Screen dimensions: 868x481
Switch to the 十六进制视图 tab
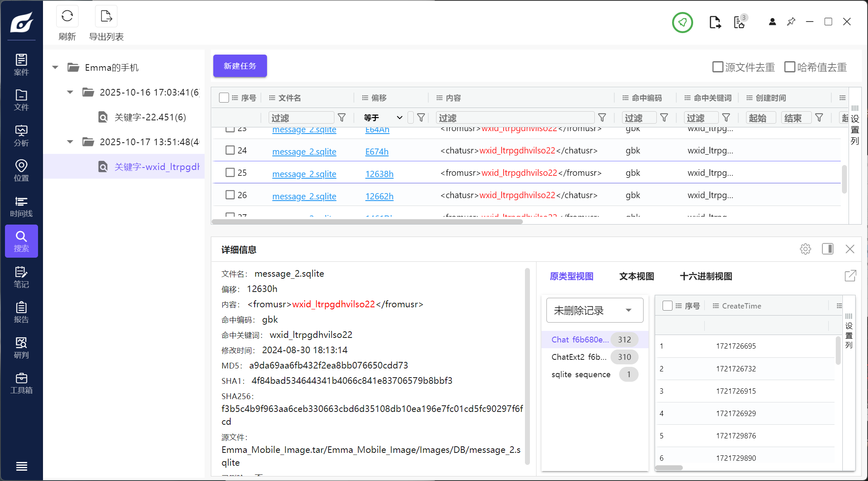tap(706, 276)
